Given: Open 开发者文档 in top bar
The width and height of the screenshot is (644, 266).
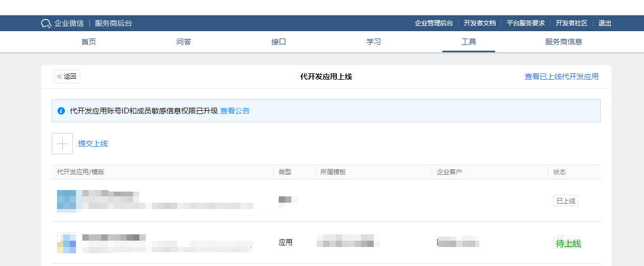Looking at the screenshot, I should [x=480, y=23].
